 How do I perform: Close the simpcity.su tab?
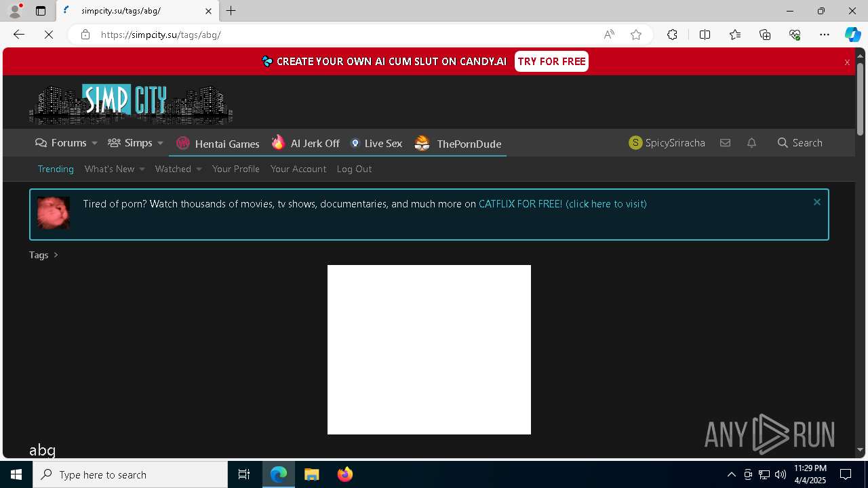[x=209, y=11]
